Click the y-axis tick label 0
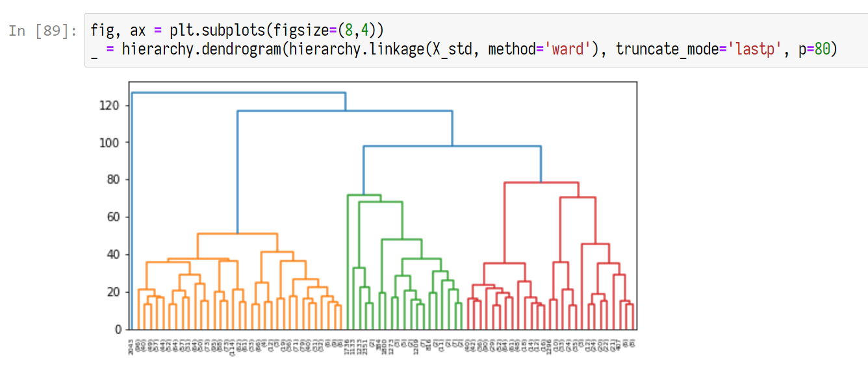This screenshot has height=377, width=868. click(x=118, y=329)
